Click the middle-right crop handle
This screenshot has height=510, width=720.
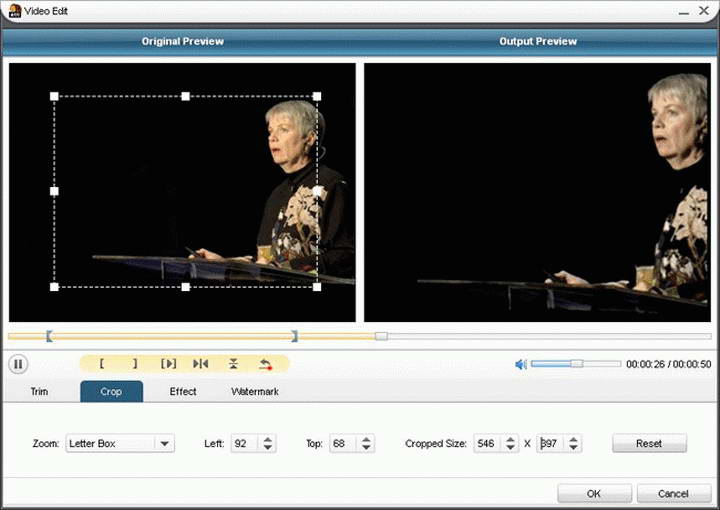point(317,191)
